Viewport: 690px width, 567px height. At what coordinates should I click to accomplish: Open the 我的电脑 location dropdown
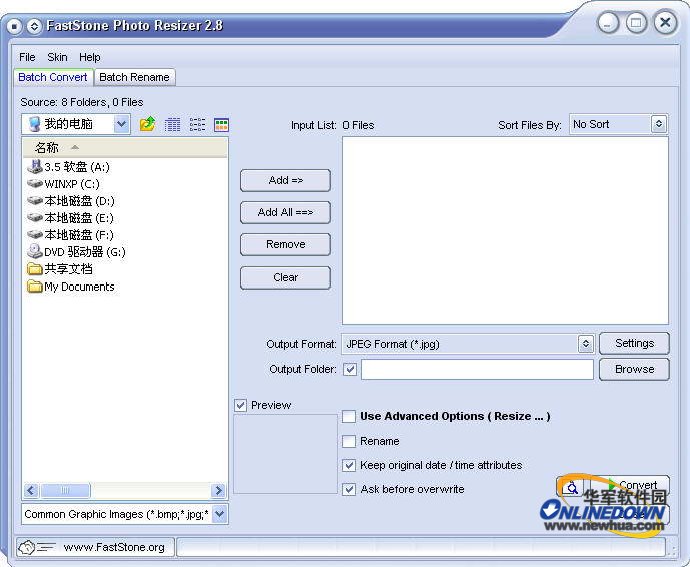121,124
